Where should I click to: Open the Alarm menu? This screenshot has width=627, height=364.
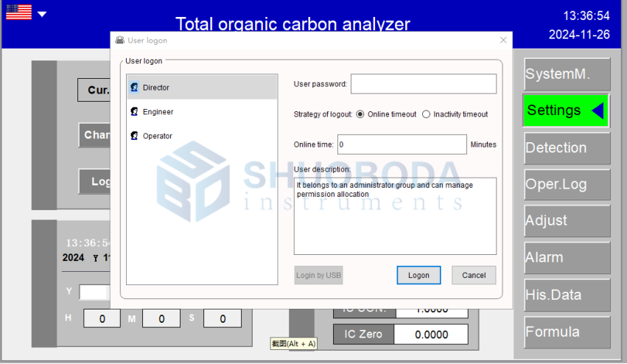pyautogui.click(x=567, y=258)
